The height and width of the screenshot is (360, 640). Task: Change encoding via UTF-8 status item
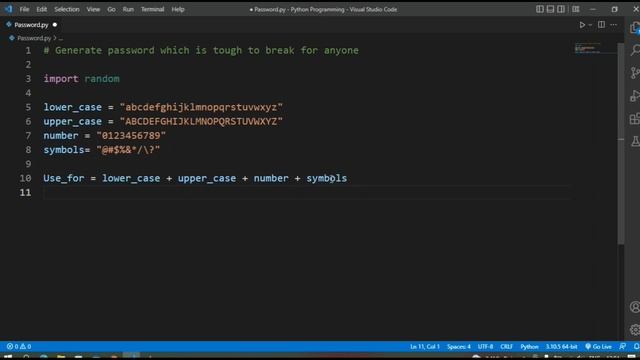pyautogui.click(x=485, y=347)
